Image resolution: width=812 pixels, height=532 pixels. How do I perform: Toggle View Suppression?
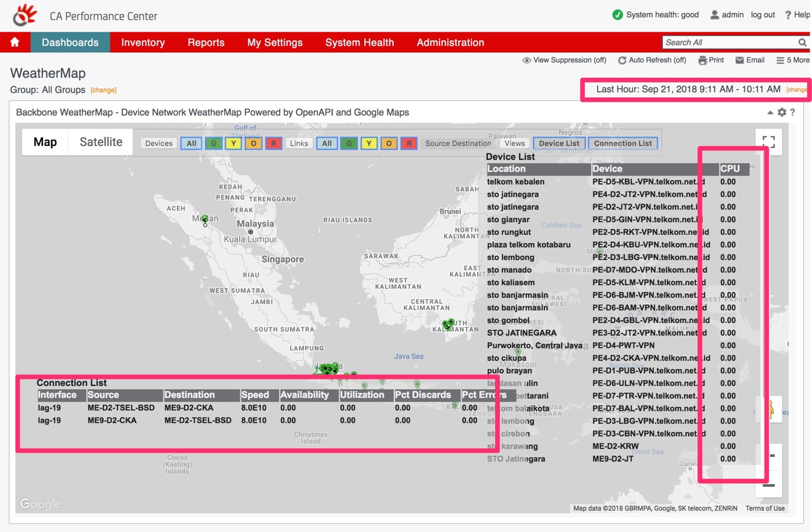point(564,60)
